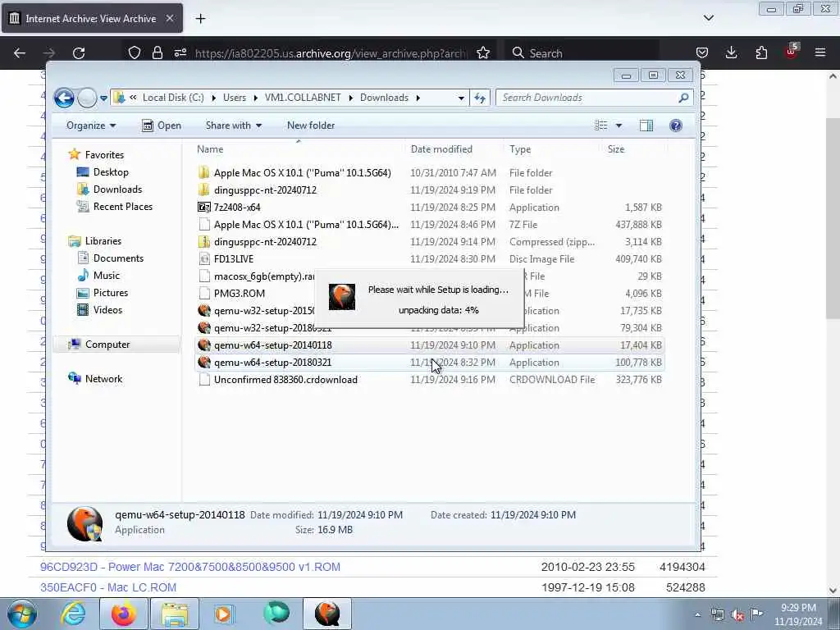Select Apple Mac OS X 10.1 folder
Screen dimensions: 840x630
pos(430,173)
